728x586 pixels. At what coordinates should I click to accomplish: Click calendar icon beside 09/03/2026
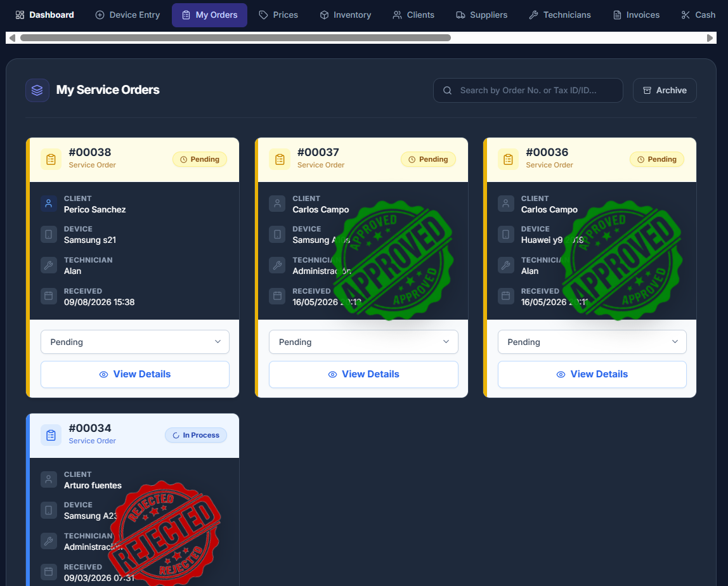click(x=49, y=571)
